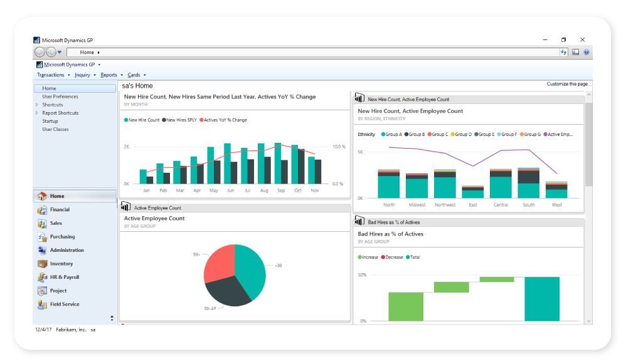Select Startup in the navigation tree
626x364 pixels.
point(50,121)
